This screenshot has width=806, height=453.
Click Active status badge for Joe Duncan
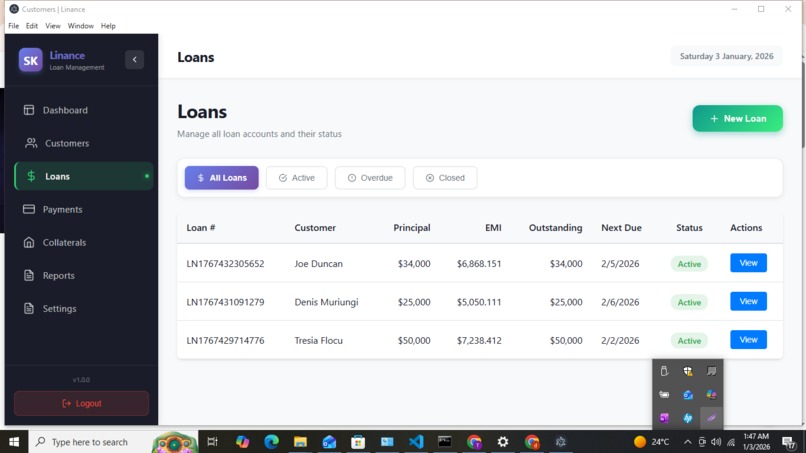[689, 264]
